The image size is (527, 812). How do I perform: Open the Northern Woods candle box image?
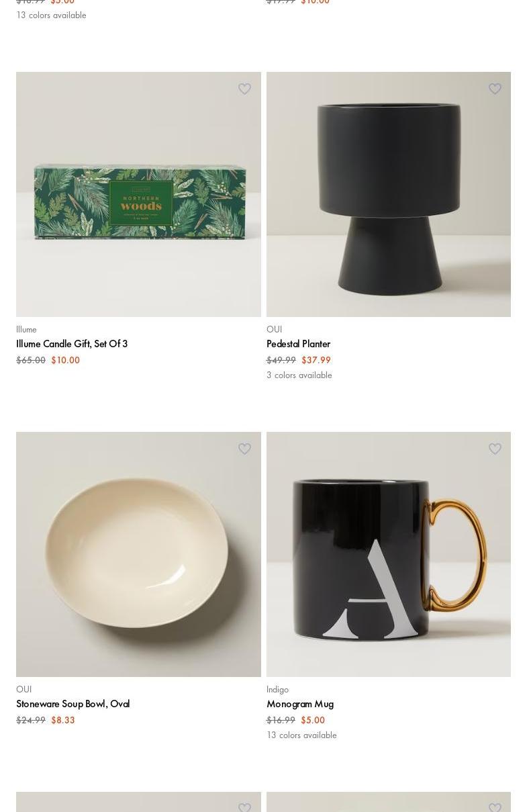(138, 194)
